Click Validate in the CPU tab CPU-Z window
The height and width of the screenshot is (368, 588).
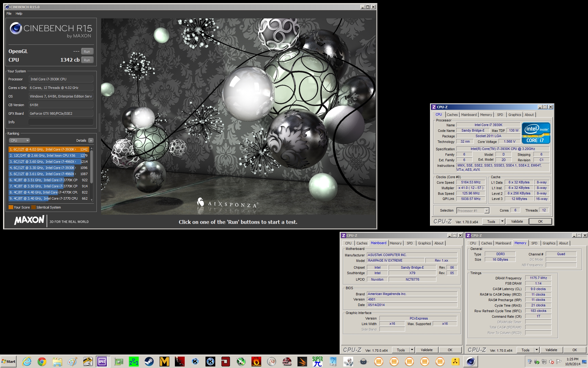[517, 221]
